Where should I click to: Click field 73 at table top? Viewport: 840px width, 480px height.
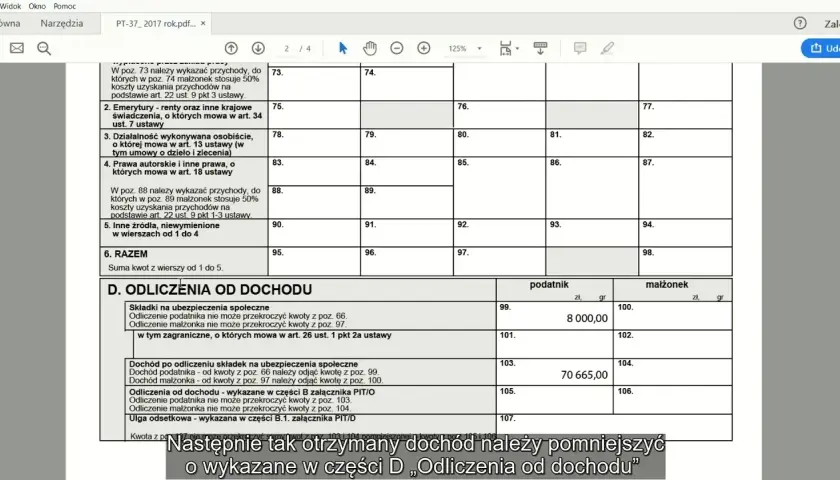click(x=314, y=84)
